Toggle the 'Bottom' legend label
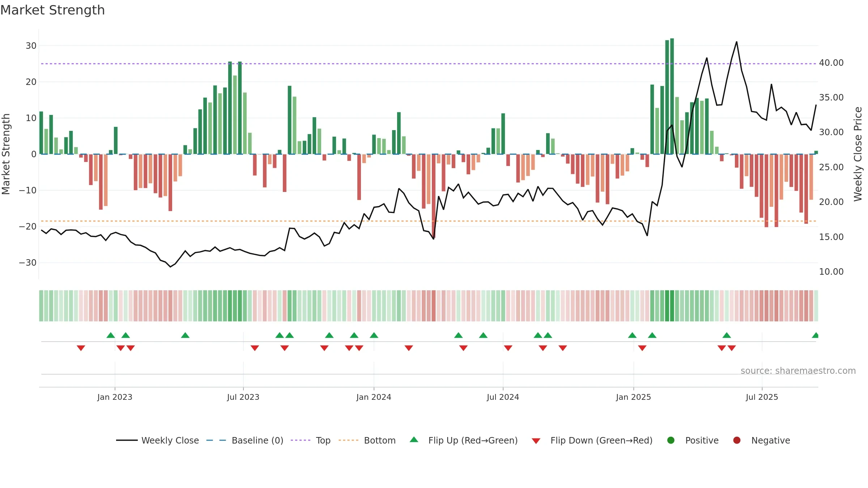The image size is (868, 488). (x=380, y=441)
